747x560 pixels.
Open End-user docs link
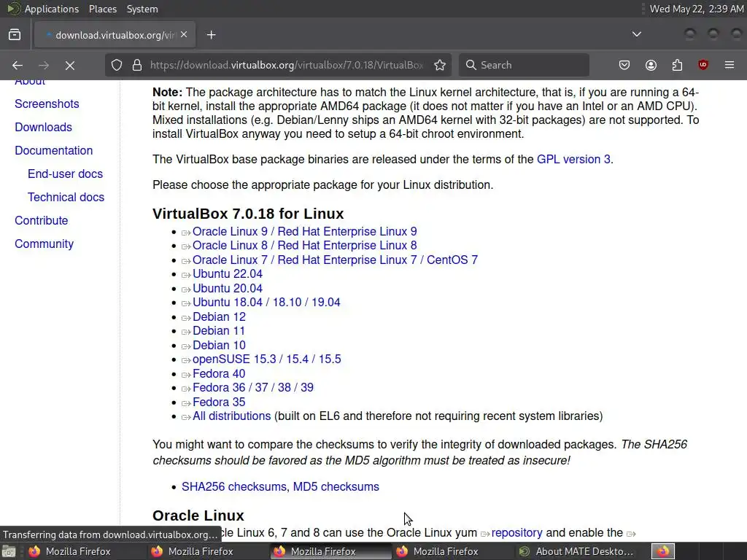pos(65,174)
